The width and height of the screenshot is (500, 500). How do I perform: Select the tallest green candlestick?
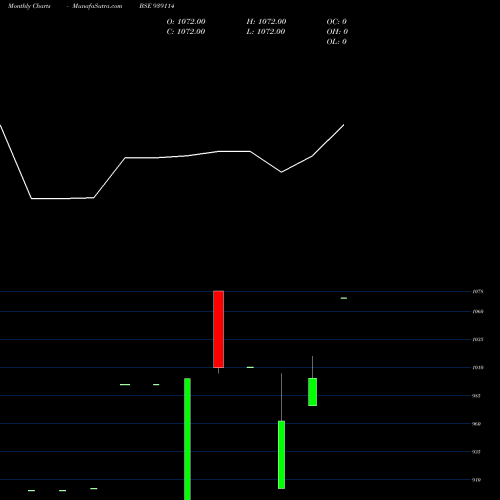pos(187,439)
